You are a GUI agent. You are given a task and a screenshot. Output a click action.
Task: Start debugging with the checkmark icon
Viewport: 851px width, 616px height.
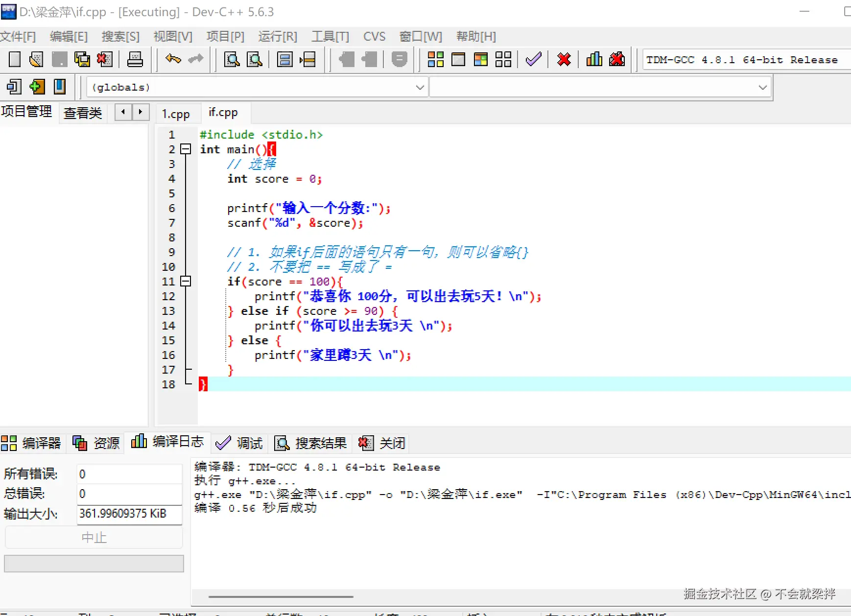click(x=533, y=59)
